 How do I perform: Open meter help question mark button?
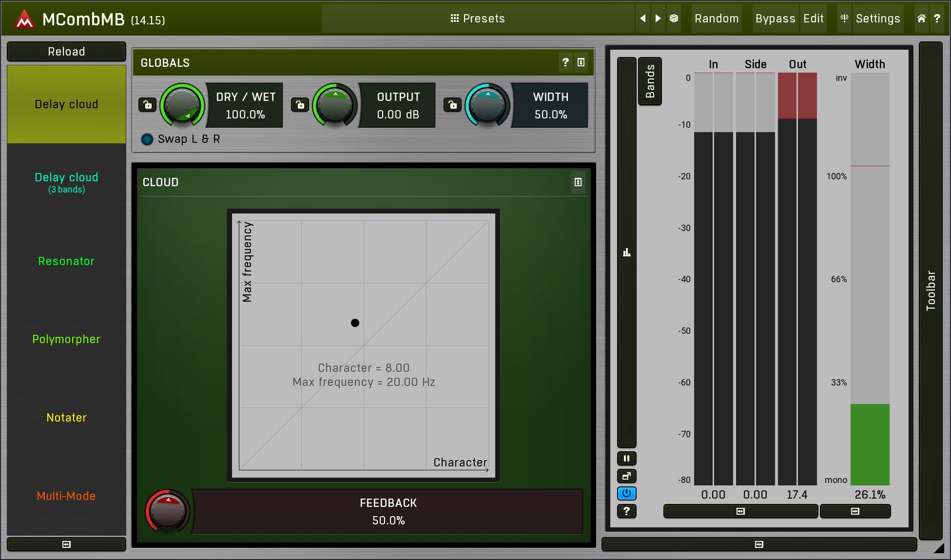tap(626, 511)
